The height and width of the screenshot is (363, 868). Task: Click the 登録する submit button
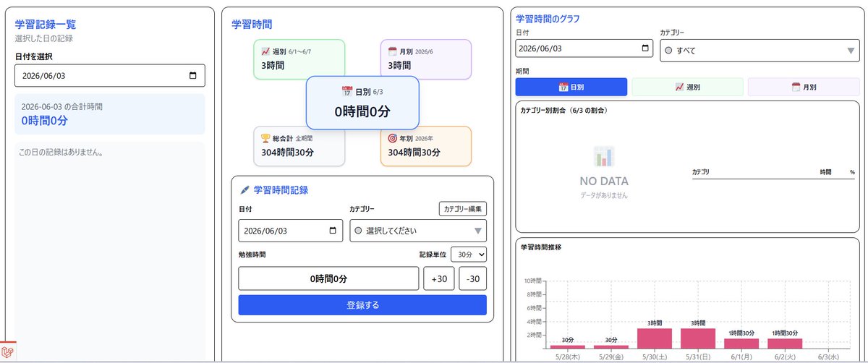click(x=362, y=304)
